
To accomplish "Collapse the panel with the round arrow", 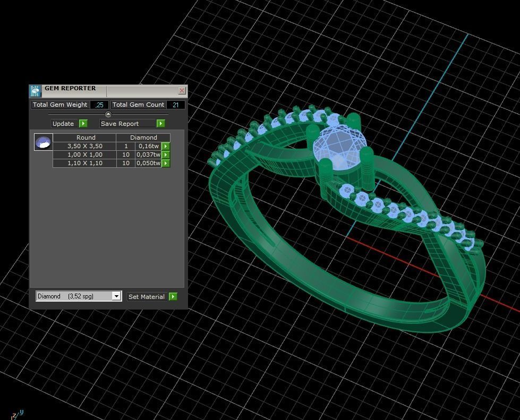I will pyautogui.click(x=108, y=114).
